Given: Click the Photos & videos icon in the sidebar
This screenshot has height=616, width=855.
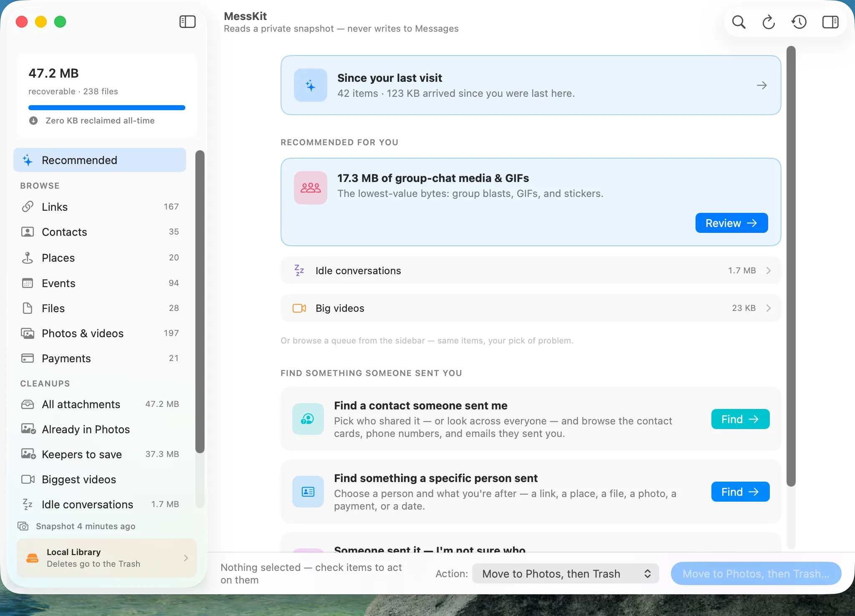Looking at the screenshot, I should pyautogui.click(x=28, y=333).
